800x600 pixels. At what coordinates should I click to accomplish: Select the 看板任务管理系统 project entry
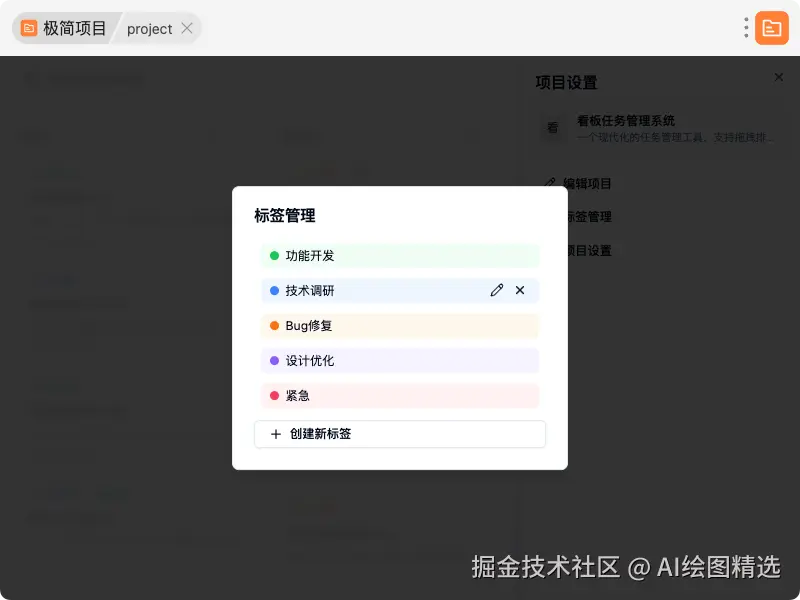(640, 128)
